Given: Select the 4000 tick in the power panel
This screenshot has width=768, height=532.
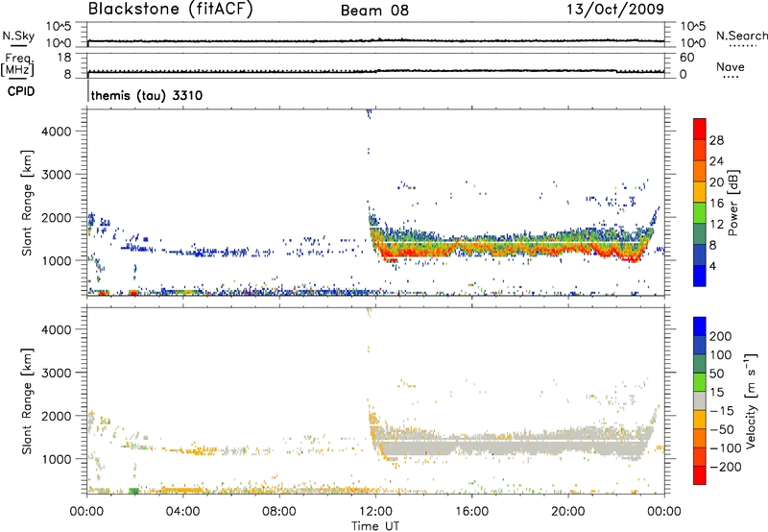Looking at the screenshot, I should [x=56, y=132].
